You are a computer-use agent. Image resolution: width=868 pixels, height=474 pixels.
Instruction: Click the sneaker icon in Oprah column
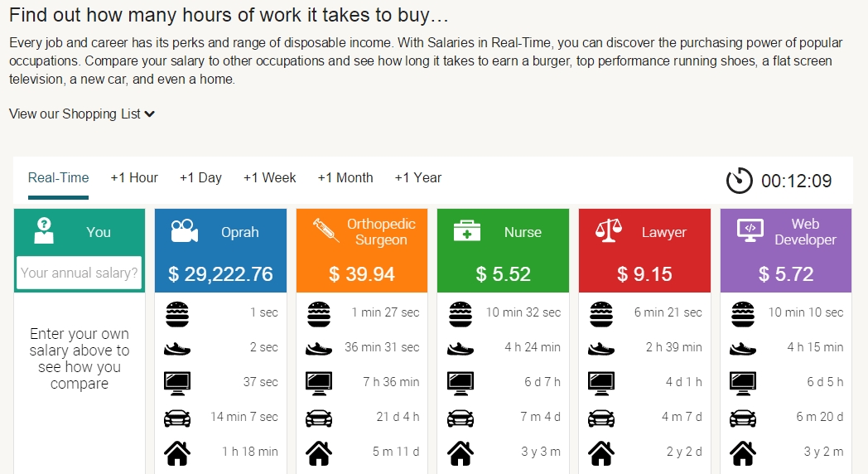pyautogui.click(x=177, y=349)
